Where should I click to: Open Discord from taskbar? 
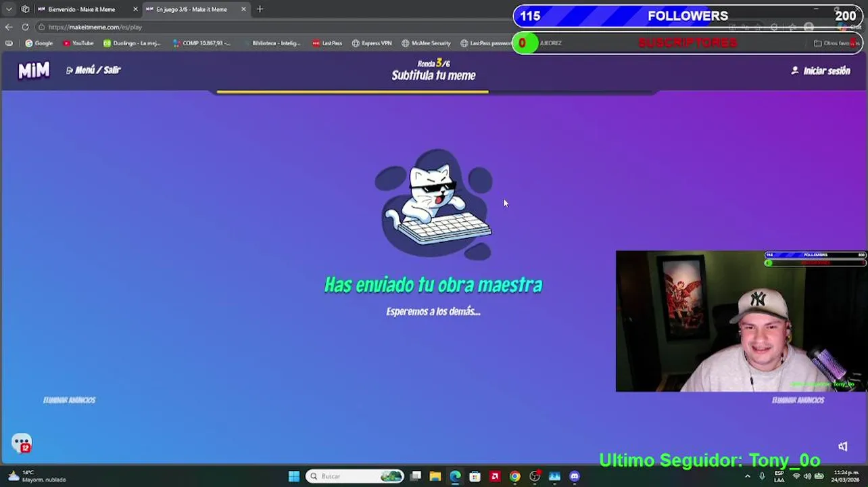(575, 476)
